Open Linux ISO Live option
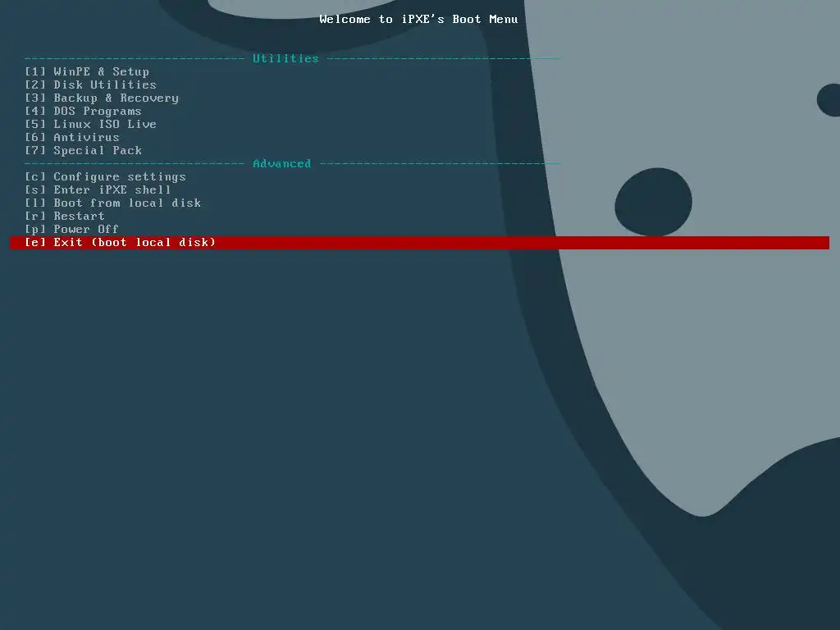840x630 pixels. click(90, 125)
